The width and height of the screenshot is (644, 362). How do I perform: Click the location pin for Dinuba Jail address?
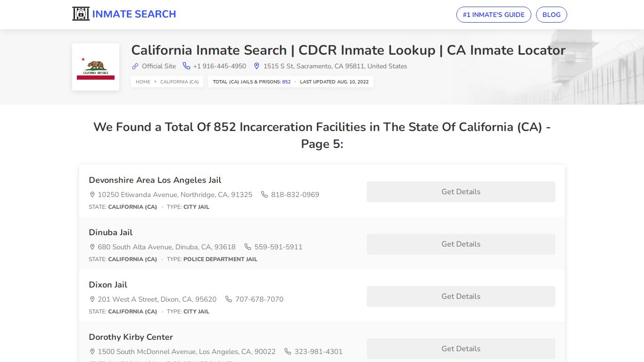coord(92,247)
